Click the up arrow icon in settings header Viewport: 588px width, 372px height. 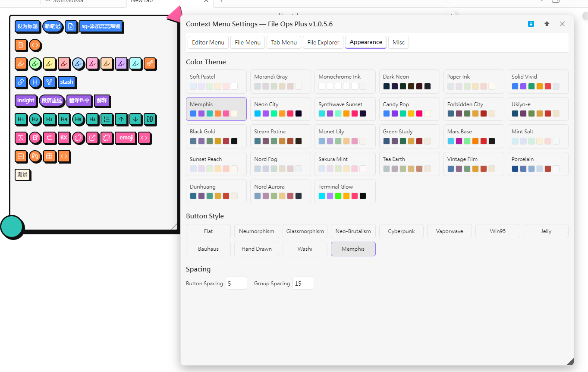pyautogui.click(x=547, y=24)
